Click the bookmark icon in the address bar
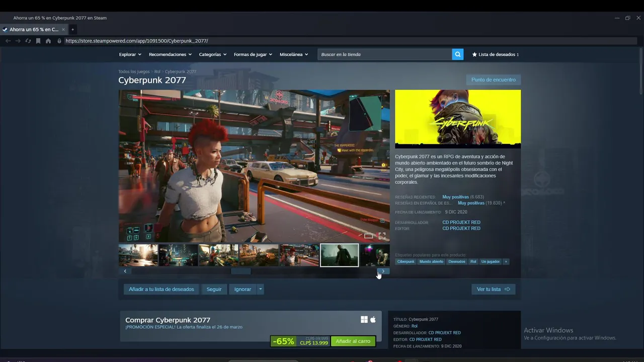The height and width of the screenshot is (362, 644). [38, 41]
